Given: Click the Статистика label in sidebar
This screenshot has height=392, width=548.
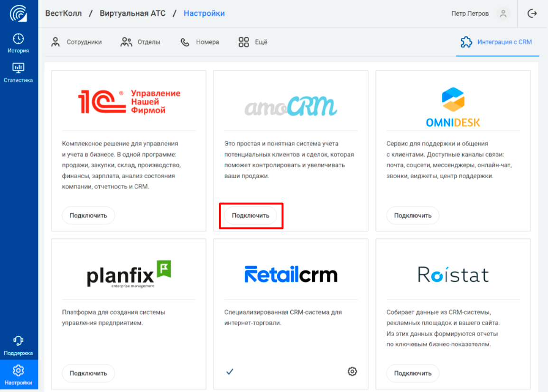Looking at the screenshot, I should 18,80.
